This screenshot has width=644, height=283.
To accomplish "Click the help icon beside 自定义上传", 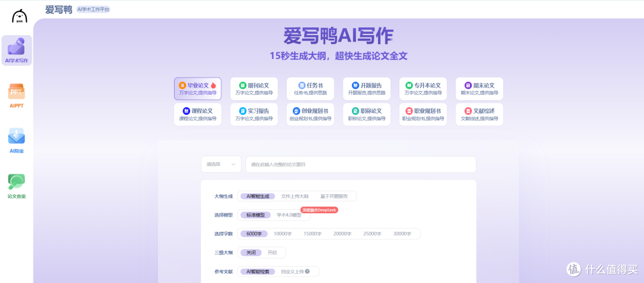I will tap(307, 271).
